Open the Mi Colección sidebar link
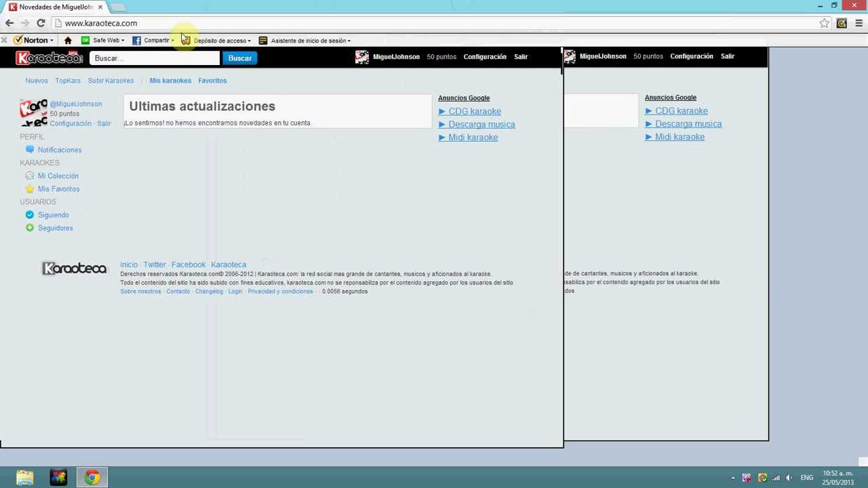Screen dimensions: 868x488 coord(58,176)
